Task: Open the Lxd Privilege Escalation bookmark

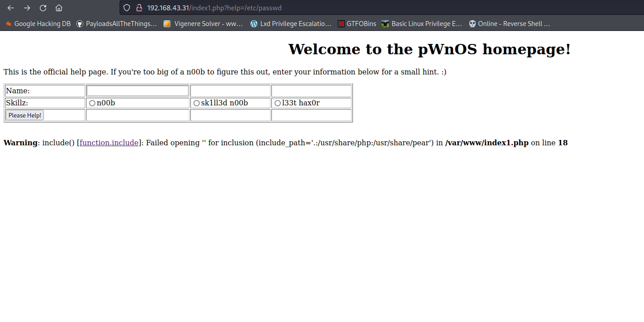Action: tap(291, 24)
